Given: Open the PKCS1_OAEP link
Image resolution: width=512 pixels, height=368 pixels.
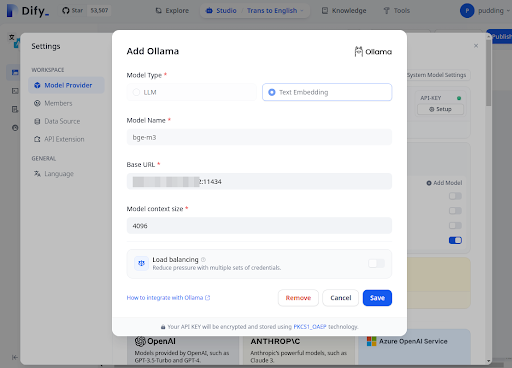Looking at the screenshot, I should tap(310, 327).
